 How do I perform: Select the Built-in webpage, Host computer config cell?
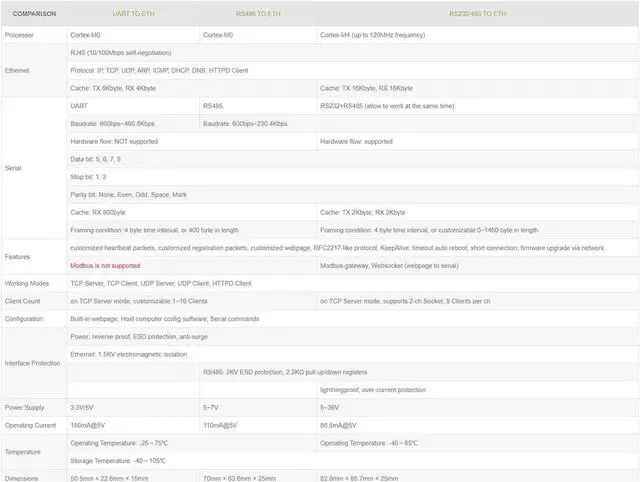pyautogui.click(x=352, y=319)
